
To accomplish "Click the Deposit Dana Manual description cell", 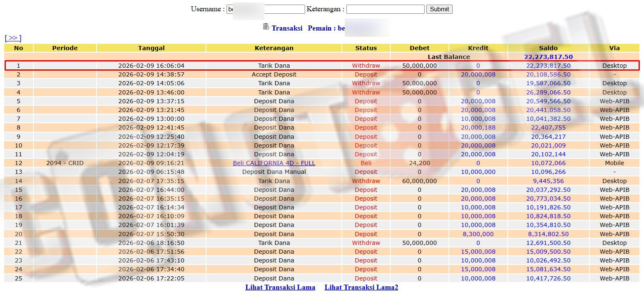I will coord(274,172).
